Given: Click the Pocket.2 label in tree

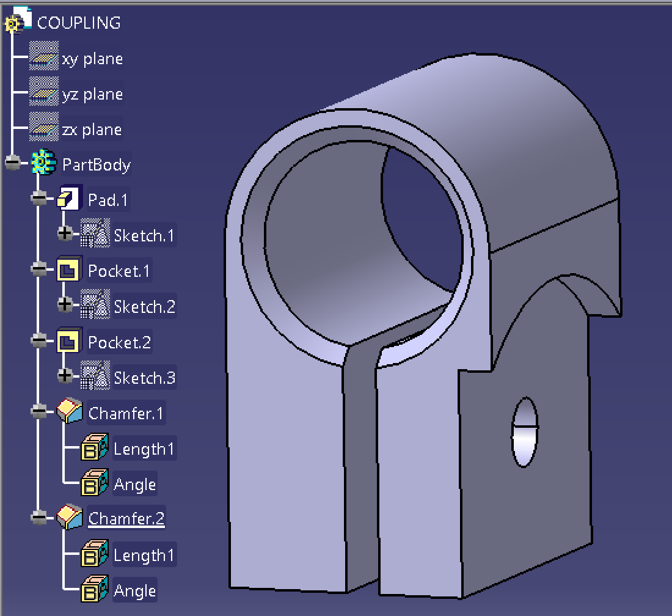Looking at the screenshot, I should coord(119,342).
